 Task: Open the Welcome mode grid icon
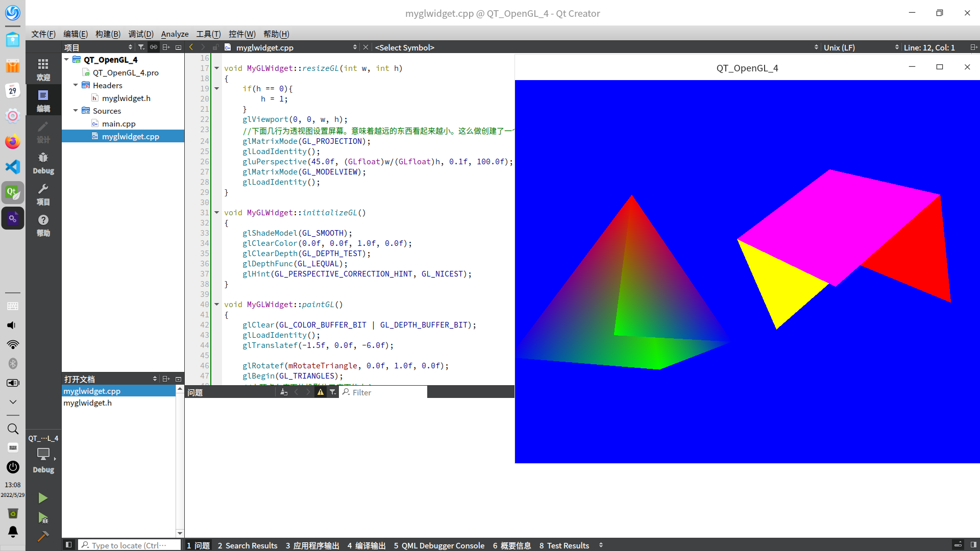[43, 69]
